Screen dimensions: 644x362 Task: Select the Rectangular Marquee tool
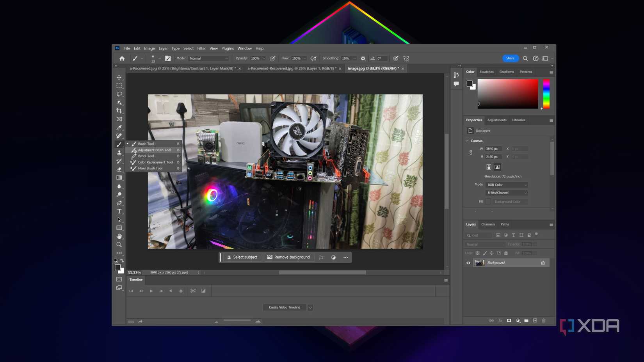click(x=119, y=85)
